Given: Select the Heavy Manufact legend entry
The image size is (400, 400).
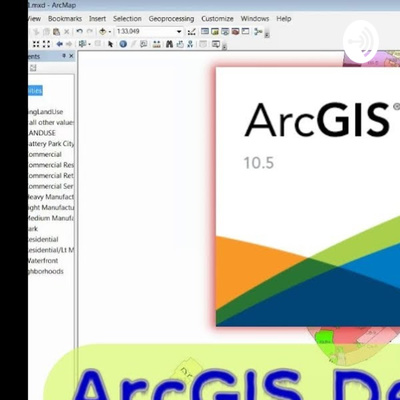Looking at the screenshot, I should (x=51, y=197).
